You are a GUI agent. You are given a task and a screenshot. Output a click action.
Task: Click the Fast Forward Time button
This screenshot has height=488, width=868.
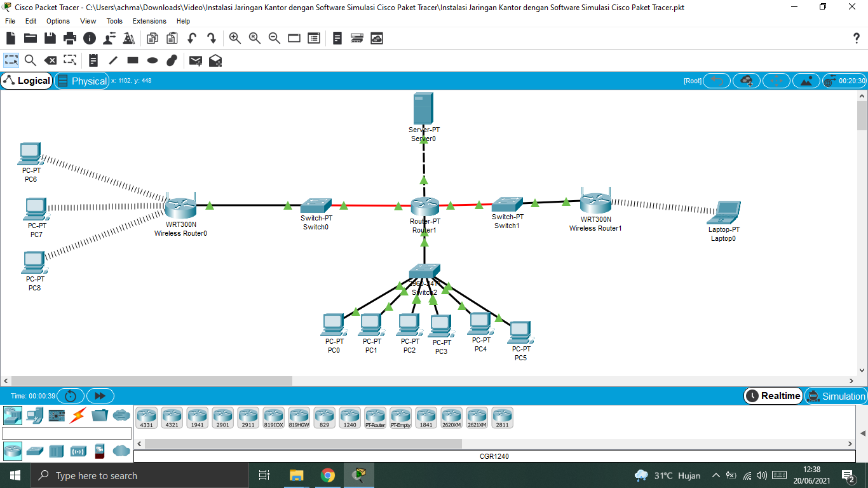tap(100, 396)
